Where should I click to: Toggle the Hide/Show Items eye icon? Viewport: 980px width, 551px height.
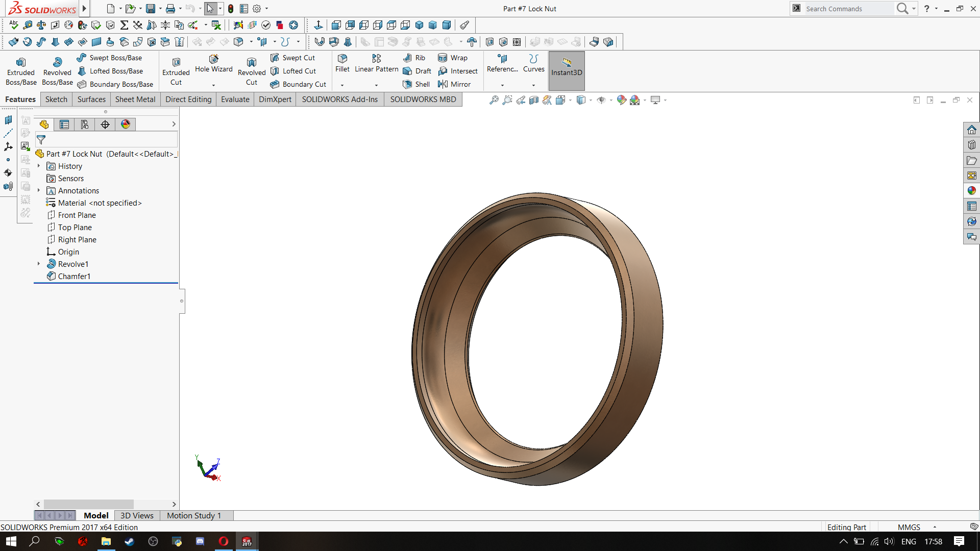point(601,100)
